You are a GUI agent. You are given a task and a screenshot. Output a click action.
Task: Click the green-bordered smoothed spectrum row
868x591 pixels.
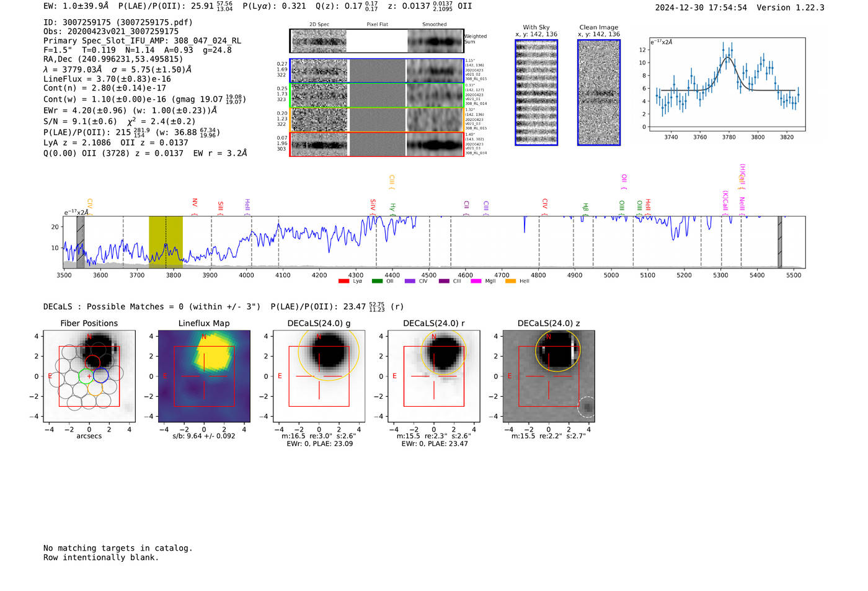point(435,96)
